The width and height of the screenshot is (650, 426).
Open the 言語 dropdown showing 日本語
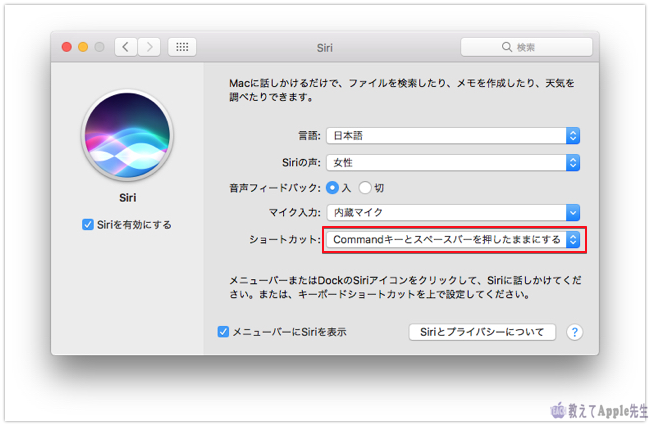click(453, 136)
